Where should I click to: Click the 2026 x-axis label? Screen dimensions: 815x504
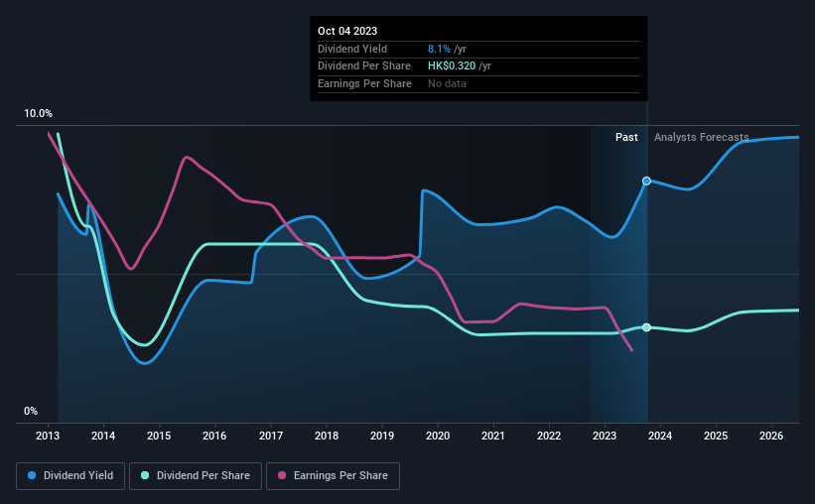click(771, 436)
